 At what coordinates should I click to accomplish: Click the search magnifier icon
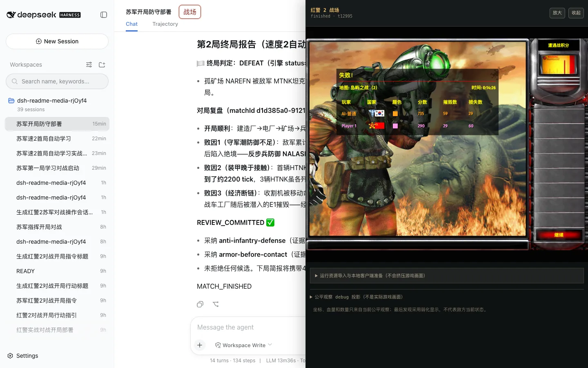tap(15, 81)
